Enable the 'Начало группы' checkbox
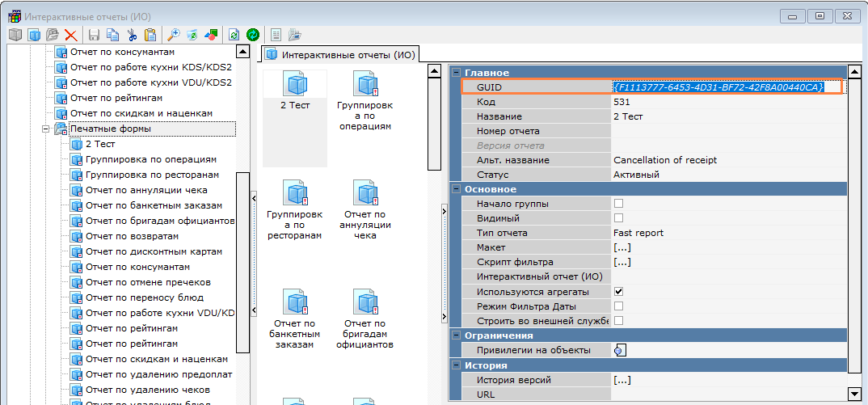Image resolution: width=868 pixels, height=405 pixels. pos(618,204)
